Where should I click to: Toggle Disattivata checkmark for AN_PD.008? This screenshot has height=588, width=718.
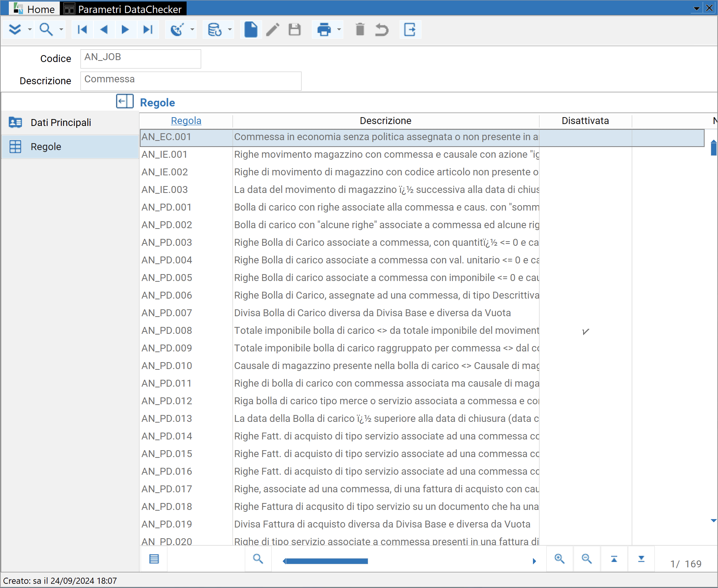(585, 331)
